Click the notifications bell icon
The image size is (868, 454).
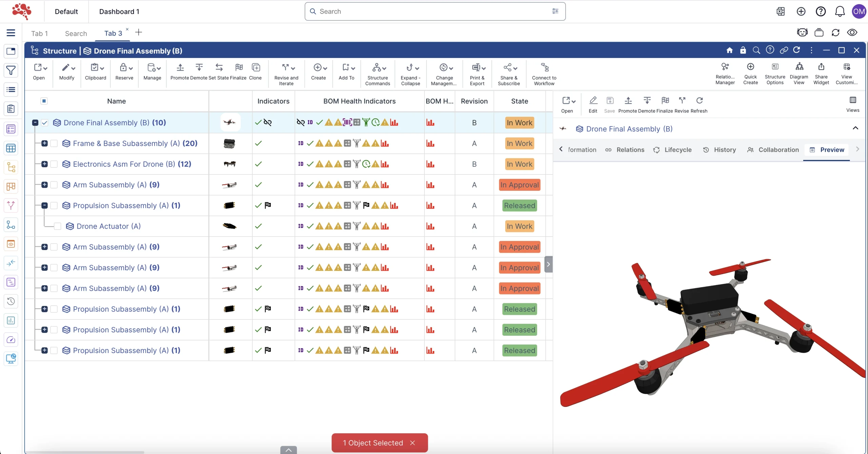[x=840, y=12]
